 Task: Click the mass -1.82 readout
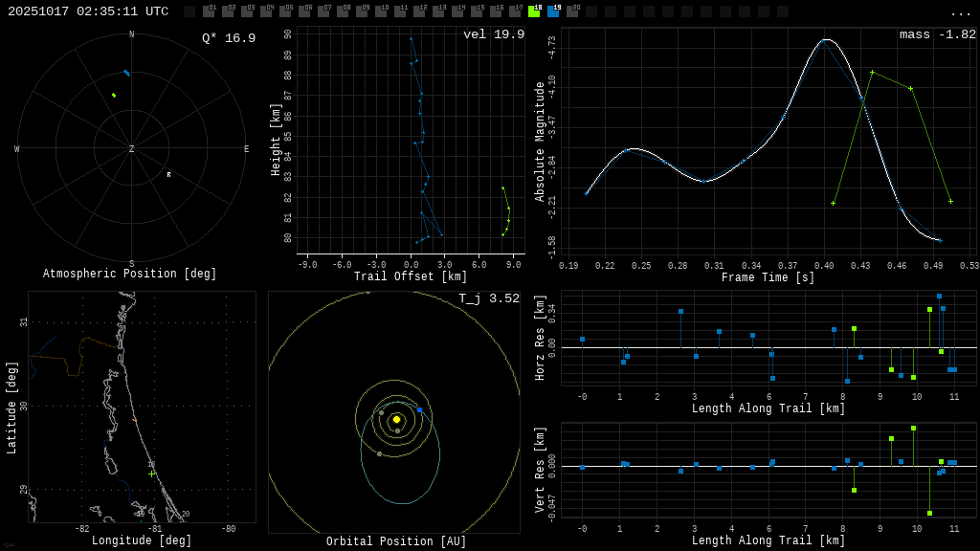click(937, 35)
